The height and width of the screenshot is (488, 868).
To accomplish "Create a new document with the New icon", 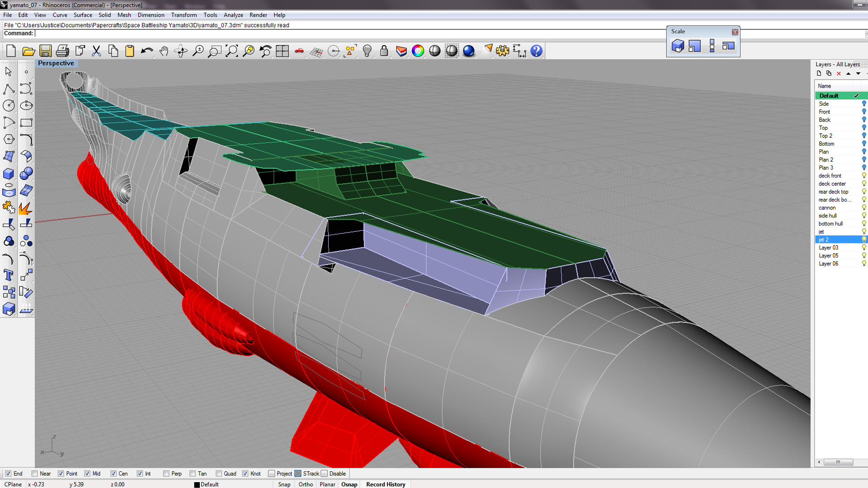I will pyautogui.click(x=11, y=51).
